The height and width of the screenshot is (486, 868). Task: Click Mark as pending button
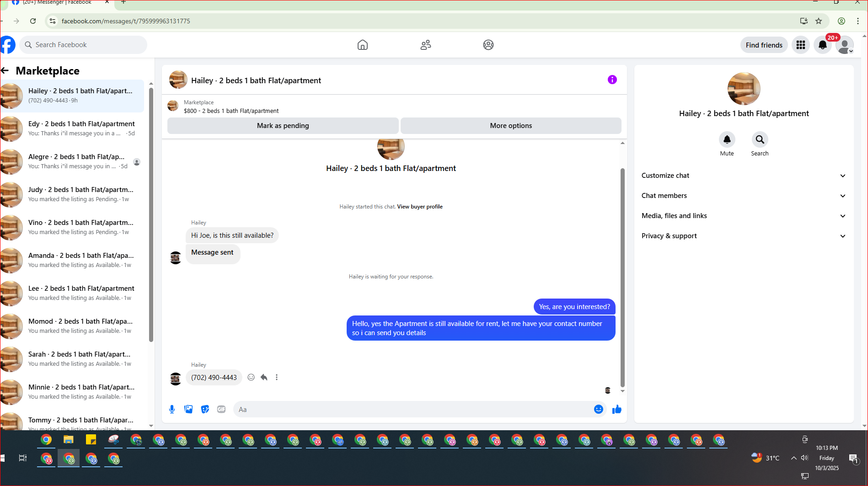283,126
